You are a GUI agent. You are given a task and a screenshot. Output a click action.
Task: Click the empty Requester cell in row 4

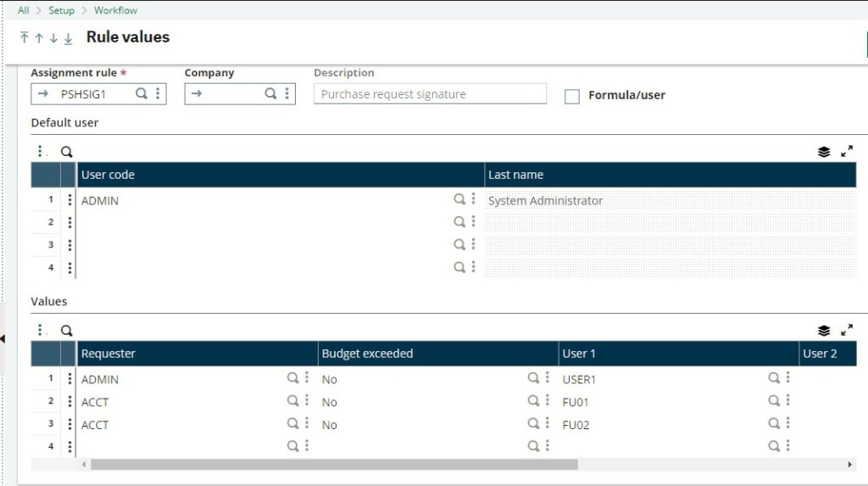pos(181,446)
